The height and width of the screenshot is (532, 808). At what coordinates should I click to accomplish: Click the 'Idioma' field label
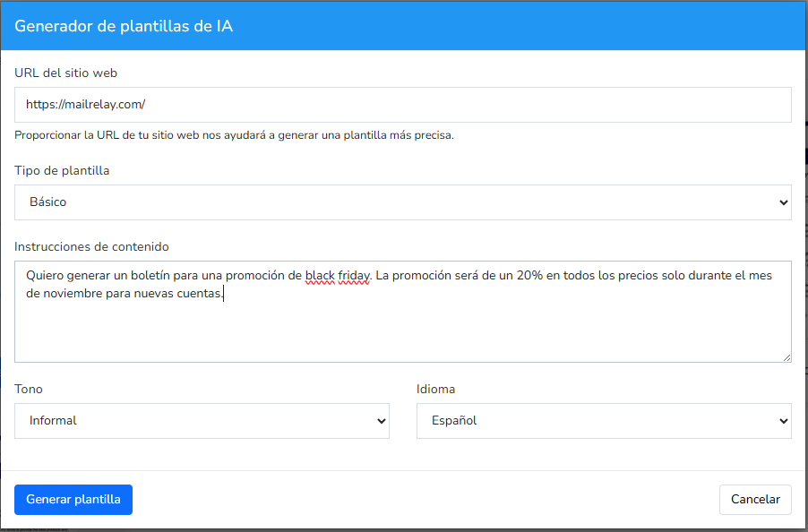point(435,389)
